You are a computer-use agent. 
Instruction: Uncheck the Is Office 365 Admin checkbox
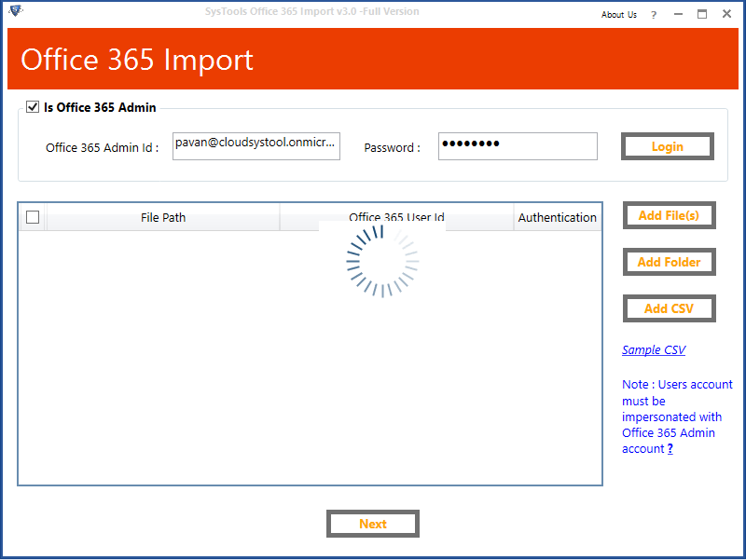[x=33, y=107]
